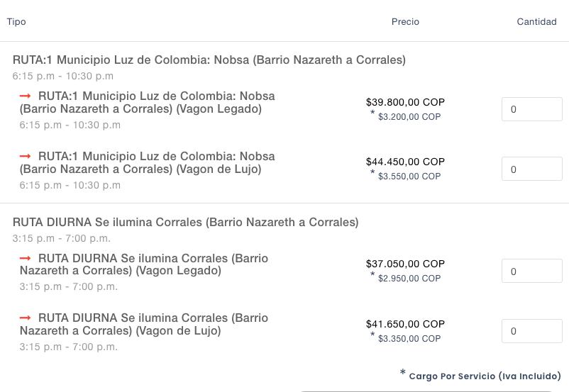Click the $37.050,00 COP price
Screen dimensions: 569x392
point(405,264)
